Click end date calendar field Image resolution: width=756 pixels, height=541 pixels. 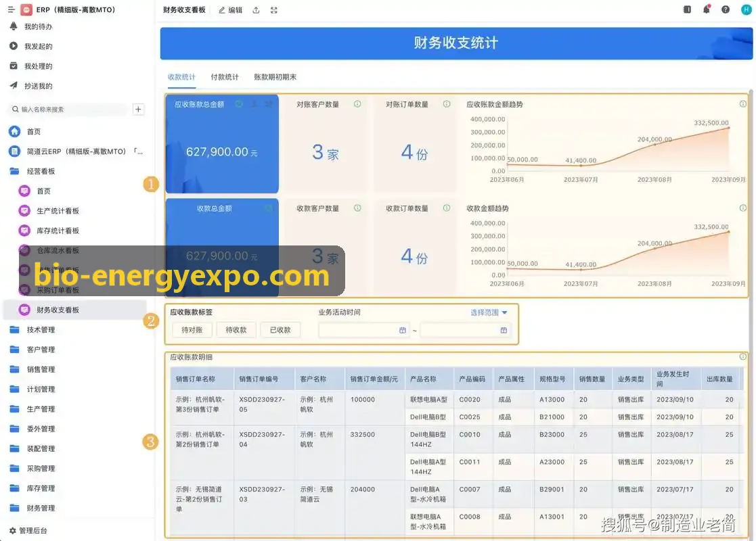pyautogui.click(x=465, y=330)
